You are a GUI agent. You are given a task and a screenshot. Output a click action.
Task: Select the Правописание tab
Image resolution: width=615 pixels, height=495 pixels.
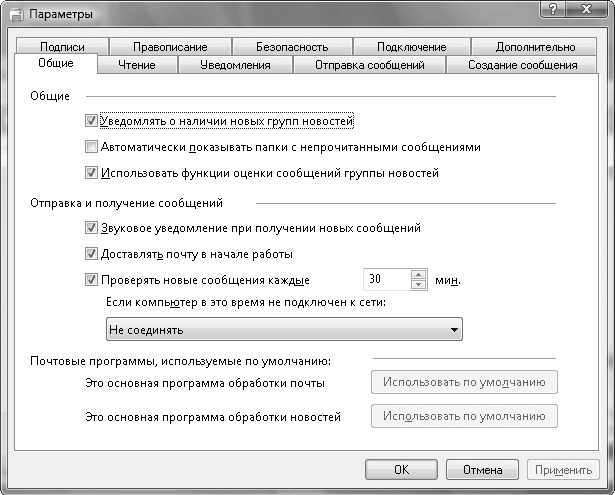(x=169, y=47)
